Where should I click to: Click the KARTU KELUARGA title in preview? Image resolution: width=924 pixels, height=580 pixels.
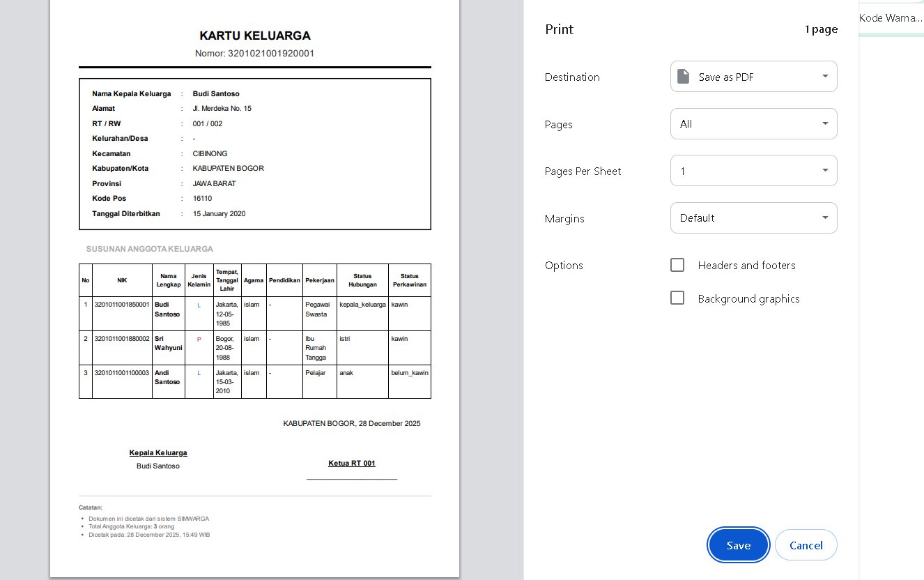[255, 36]
